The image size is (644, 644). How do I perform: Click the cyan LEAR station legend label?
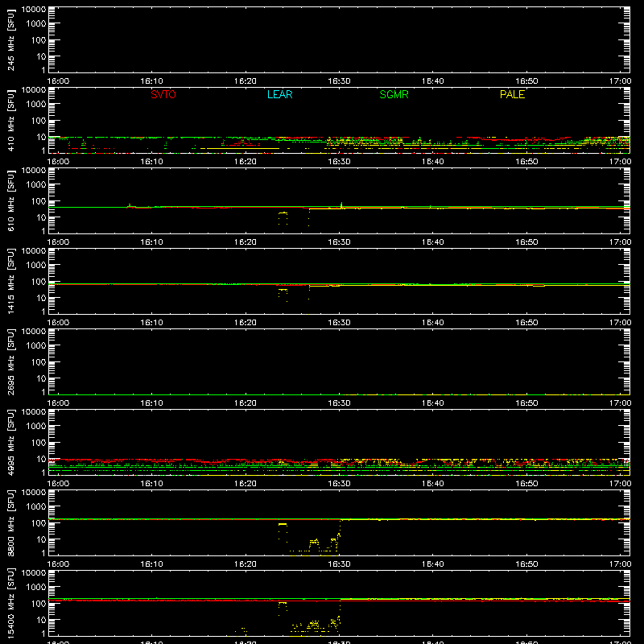point(279,94)
